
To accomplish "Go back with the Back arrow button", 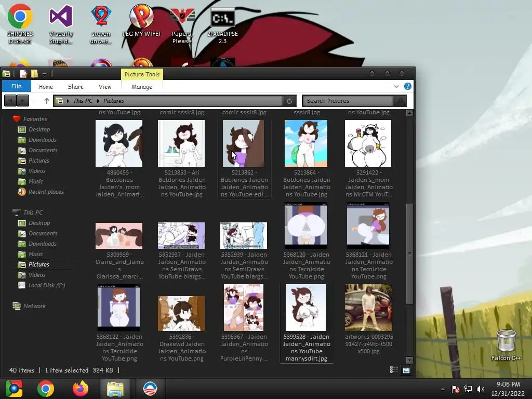I will click(10, 101).
